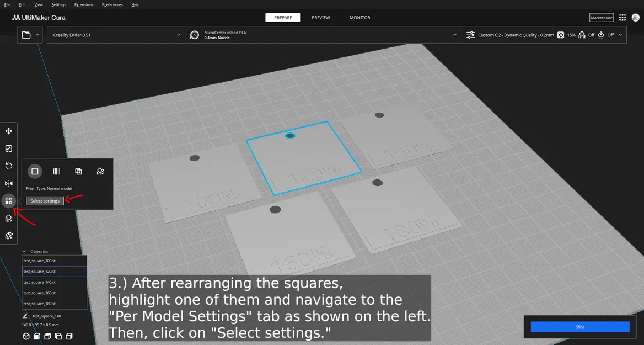This screenshot has width=644, height=345.
Task: Open the View menu
Action: tap(39, 4)
